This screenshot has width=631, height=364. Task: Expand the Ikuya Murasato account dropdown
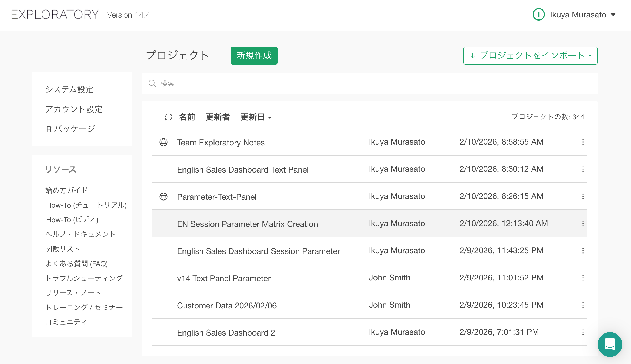[613, 15]
